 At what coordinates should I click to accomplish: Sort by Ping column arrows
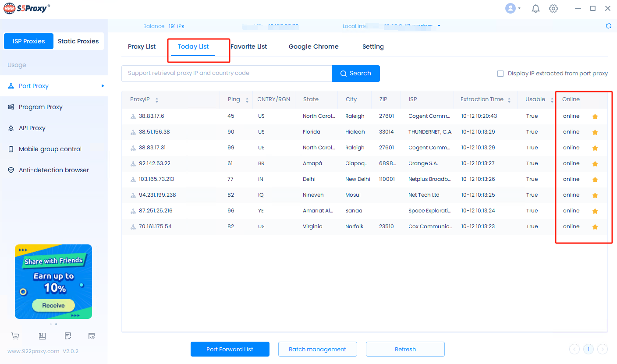247,100
